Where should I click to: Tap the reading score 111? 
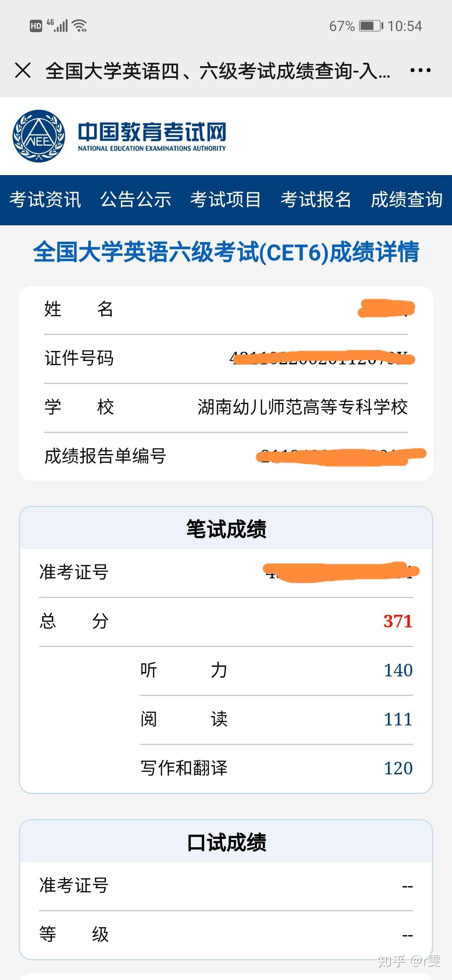coord(398,720)
